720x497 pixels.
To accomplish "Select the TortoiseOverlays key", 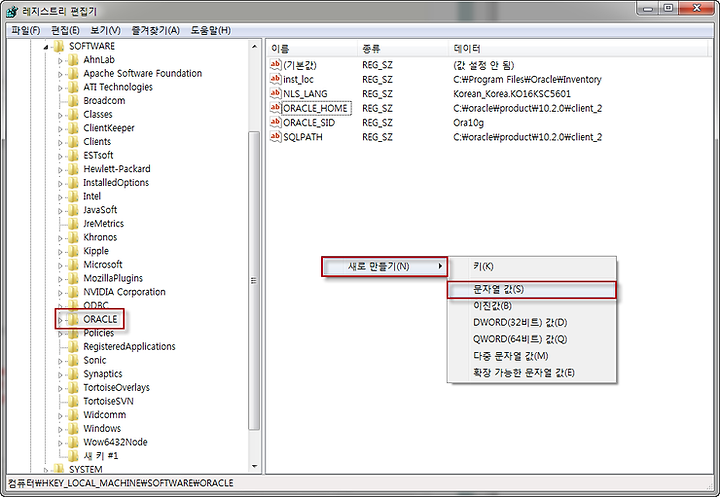I will click(117, 388).
